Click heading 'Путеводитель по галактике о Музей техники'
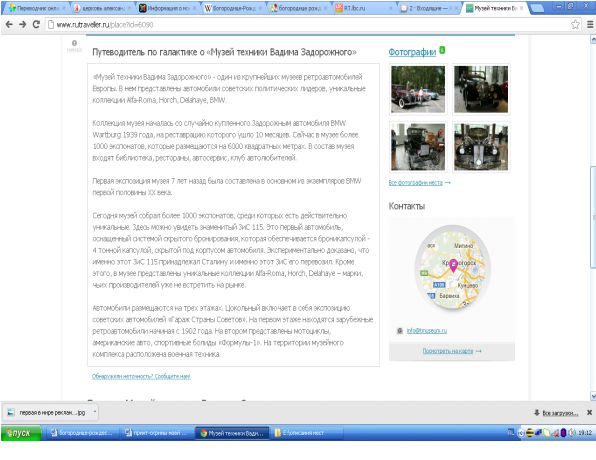This screenshot has width=596, height=460. click(224, 52)
